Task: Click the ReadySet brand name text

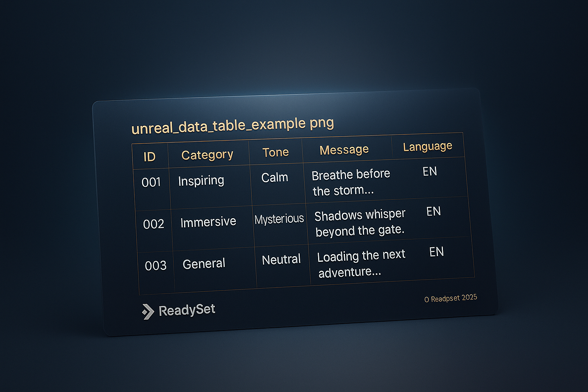Action: click(187, 310)
